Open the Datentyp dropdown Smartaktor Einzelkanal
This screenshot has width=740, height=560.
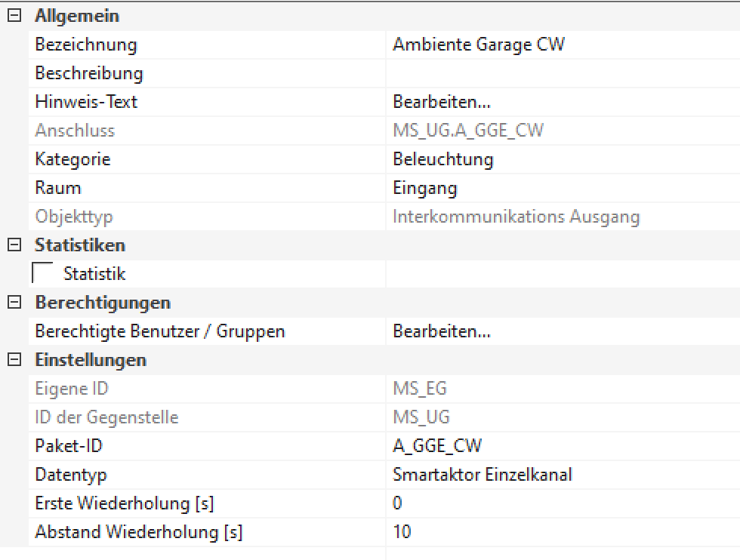pyautogui.click(x=559, y=475)
